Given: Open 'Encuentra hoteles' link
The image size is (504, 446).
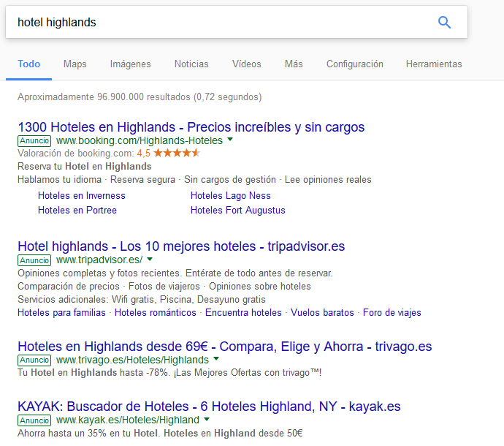Looking at the screenshot, I should [243, 313].
